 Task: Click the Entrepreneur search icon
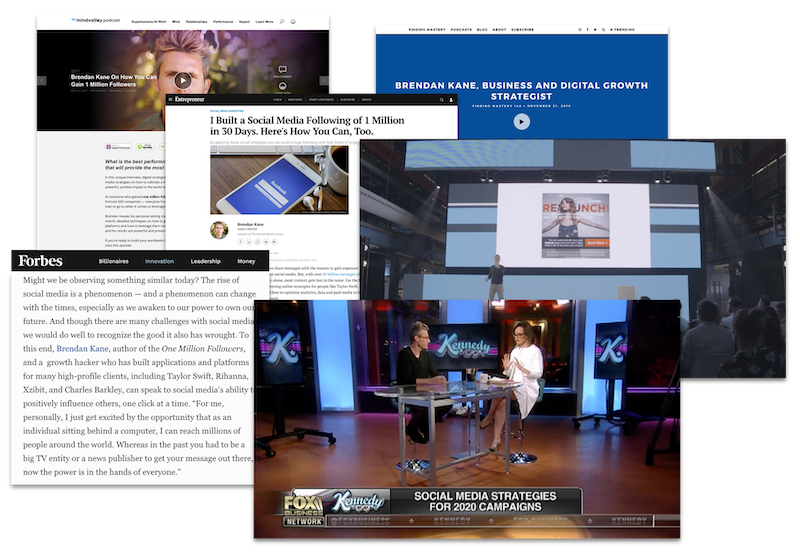[x=440, y=100]
